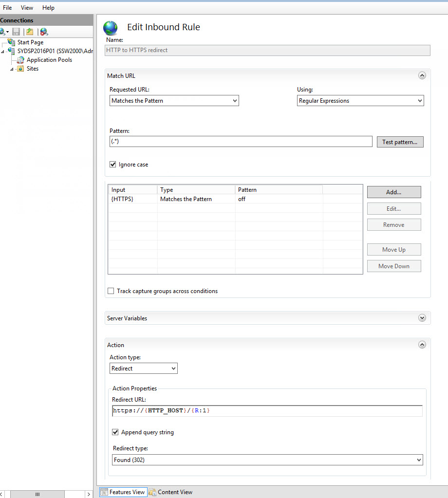
Task: Open Application Pools node icon
Action: [20, 60]
